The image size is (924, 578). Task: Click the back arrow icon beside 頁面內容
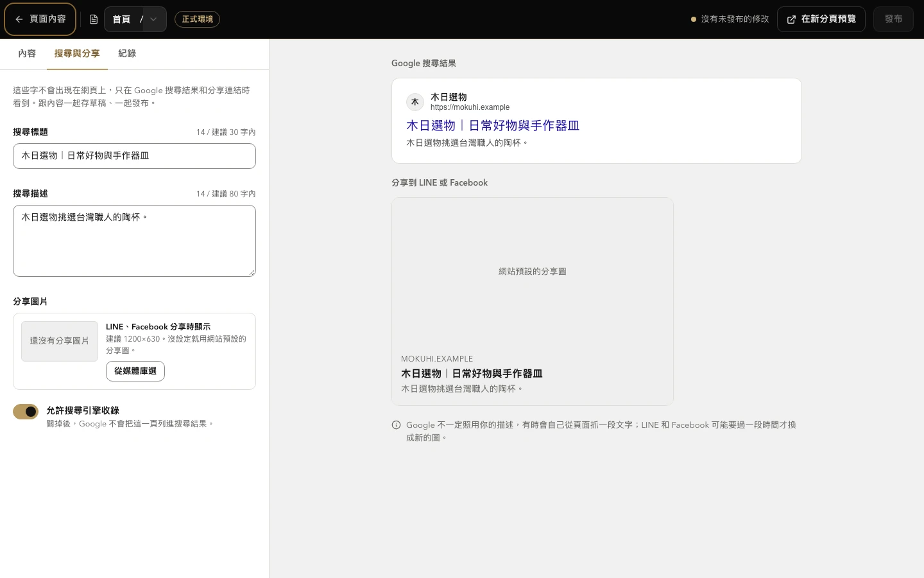coord(19,19)
